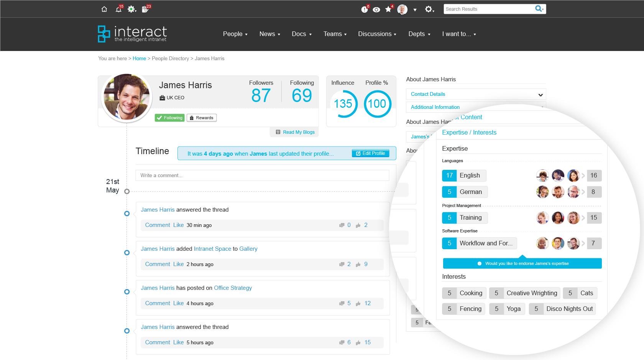
Task: Click the search magnifier icon
Action: [539, 9]
